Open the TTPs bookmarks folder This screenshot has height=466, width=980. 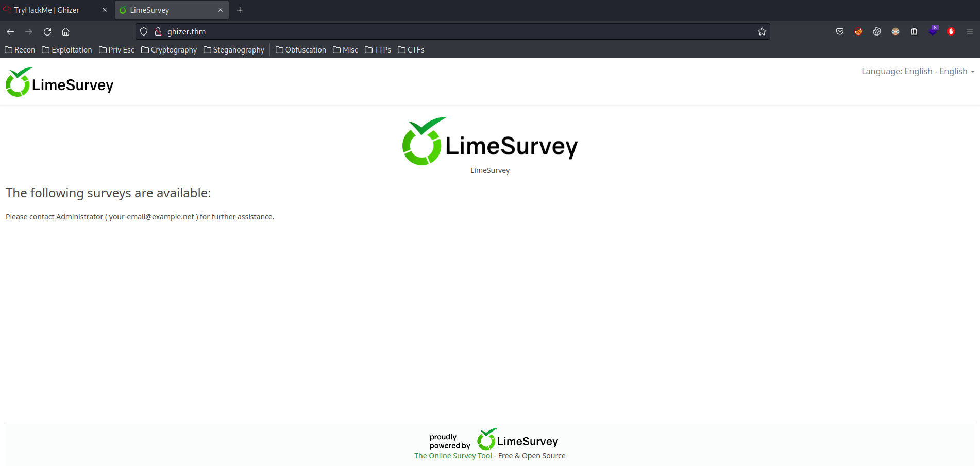378,50
